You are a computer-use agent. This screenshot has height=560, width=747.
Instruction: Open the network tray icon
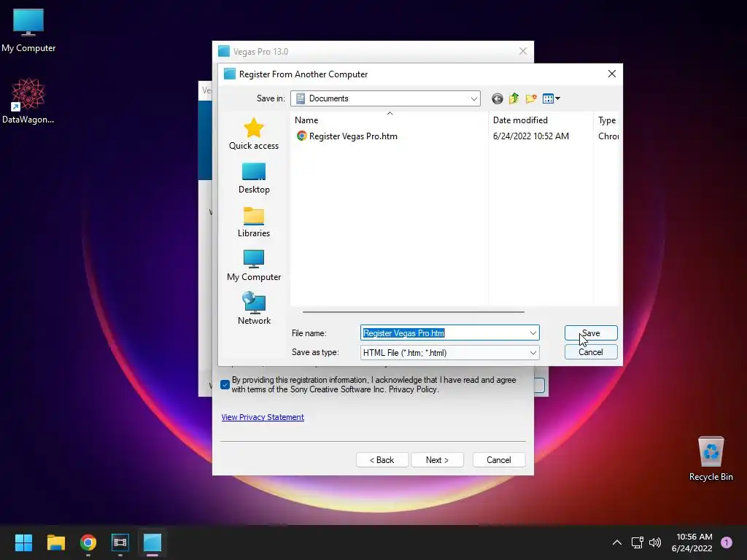coord(637,542)
